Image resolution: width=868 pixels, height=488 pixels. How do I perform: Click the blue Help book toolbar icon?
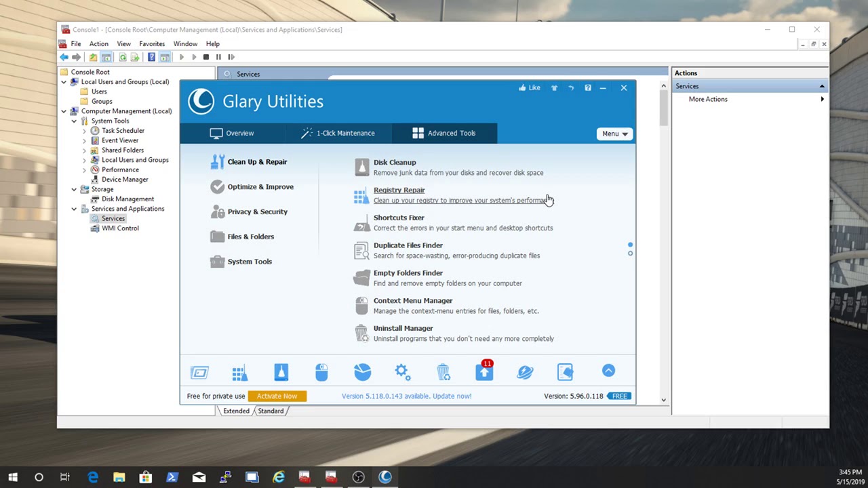(151, 57)
